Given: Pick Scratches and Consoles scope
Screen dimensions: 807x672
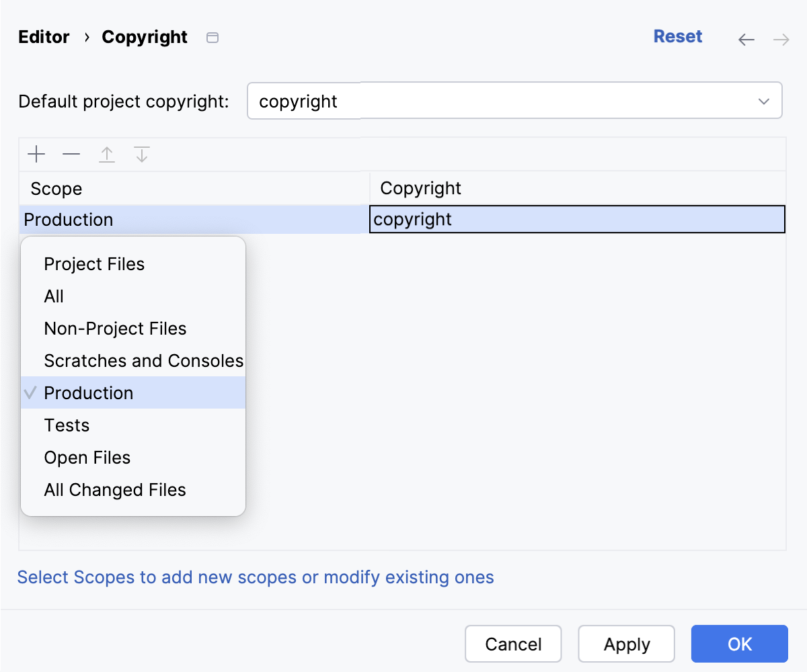Looking at the screenshot, I should point(143,361).
